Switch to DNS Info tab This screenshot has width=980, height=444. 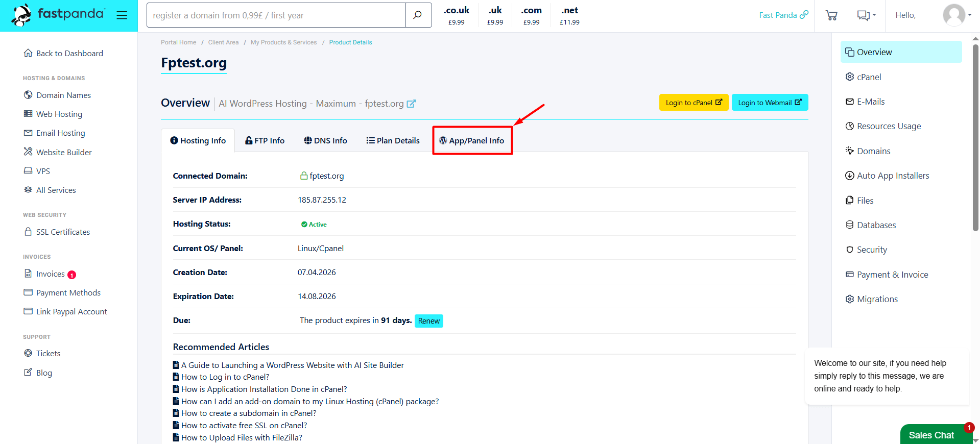tap(325, 140)
